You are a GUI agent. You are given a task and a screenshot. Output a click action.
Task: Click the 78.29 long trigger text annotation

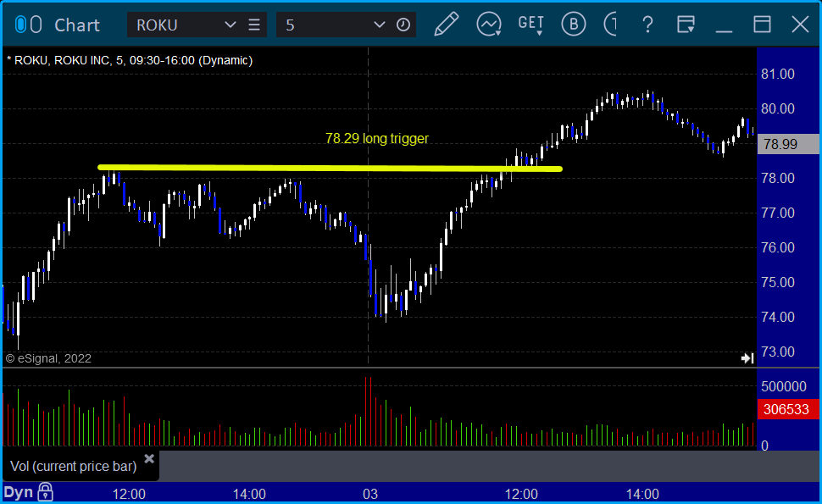(377, 138)
